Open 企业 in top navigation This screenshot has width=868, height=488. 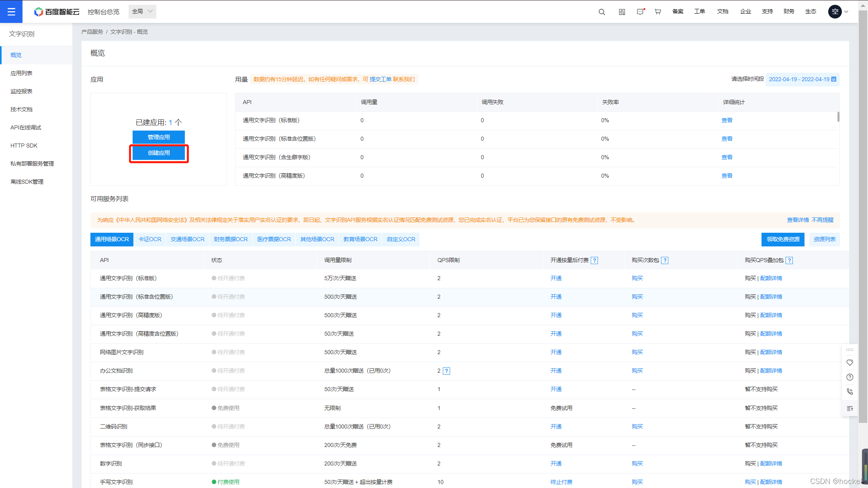pos(745,12)
